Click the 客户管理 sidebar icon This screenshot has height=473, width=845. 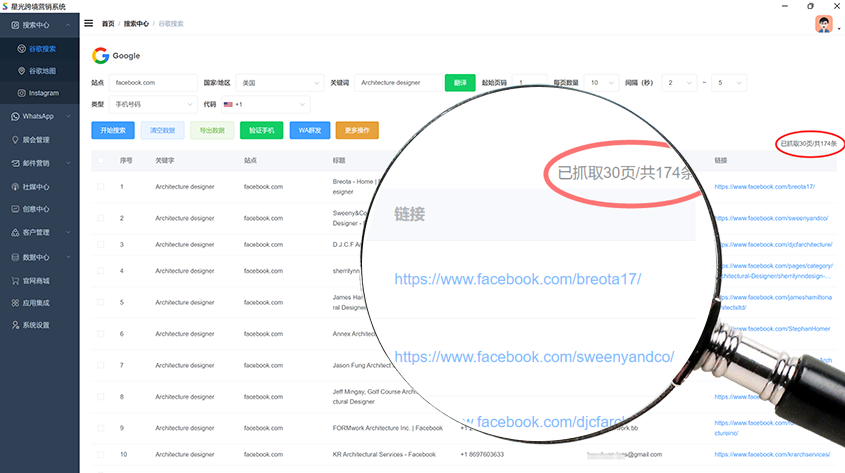coord(15,232)
